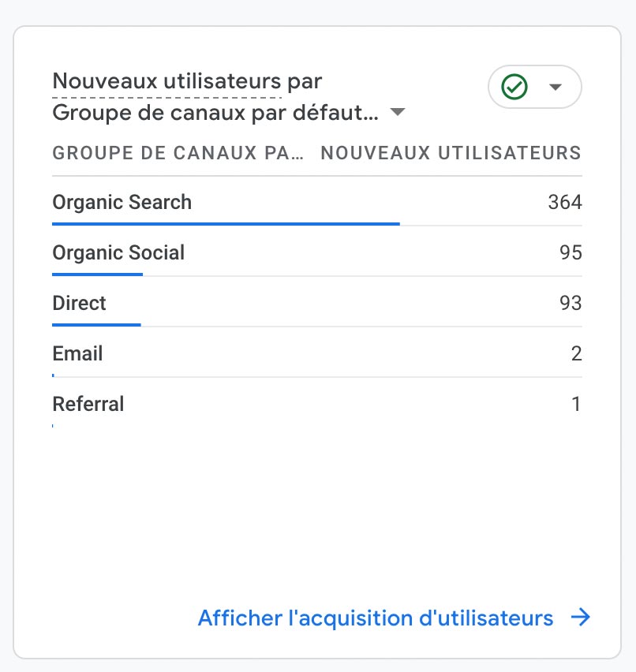Click the 364 value for Organic Search
This screenshot has width=636, height=672.
click(x=565, y=202)
